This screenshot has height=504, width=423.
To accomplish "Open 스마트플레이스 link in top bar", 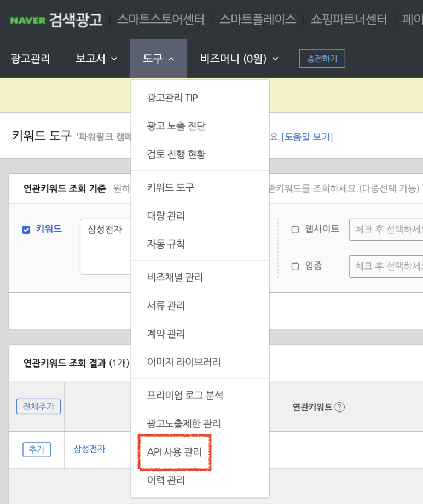I will [x=258, y=19].
